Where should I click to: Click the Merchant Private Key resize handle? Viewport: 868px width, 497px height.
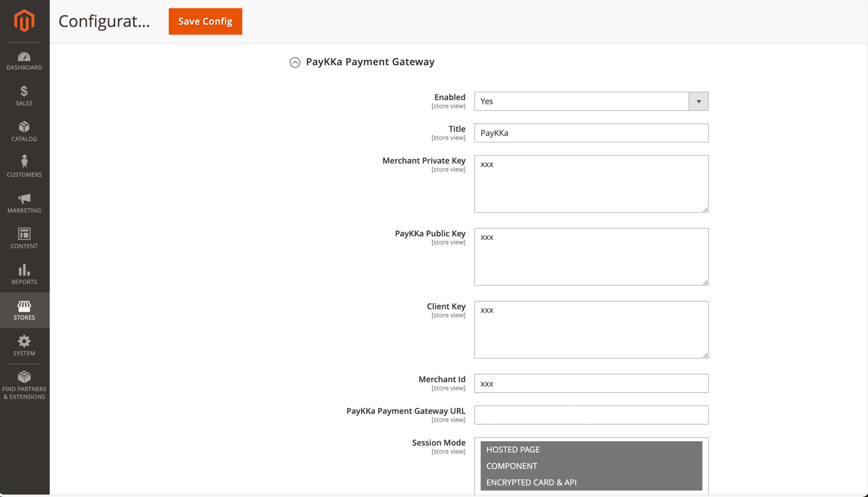coord(705,209)
